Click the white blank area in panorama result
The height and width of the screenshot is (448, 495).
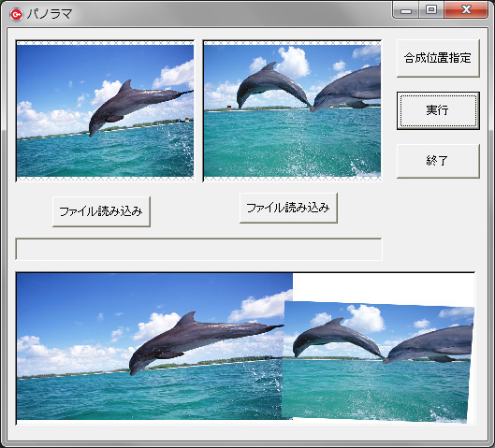tap(384, 287)
